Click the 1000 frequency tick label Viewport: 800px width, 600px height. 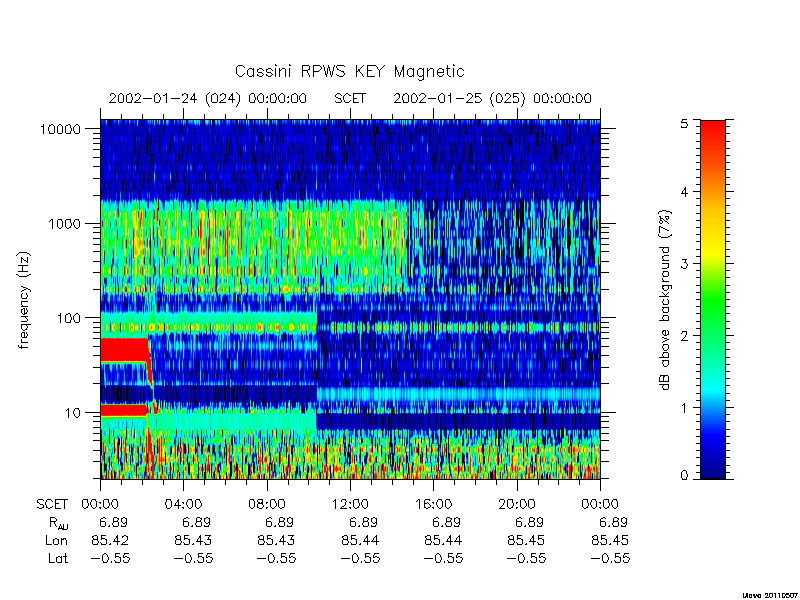pyautogui.click(x=64, y=224)
